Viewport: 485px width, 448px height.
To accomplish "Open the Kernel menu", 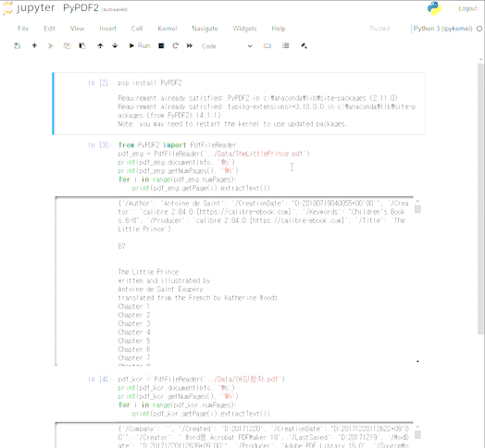I will [167, 29].
